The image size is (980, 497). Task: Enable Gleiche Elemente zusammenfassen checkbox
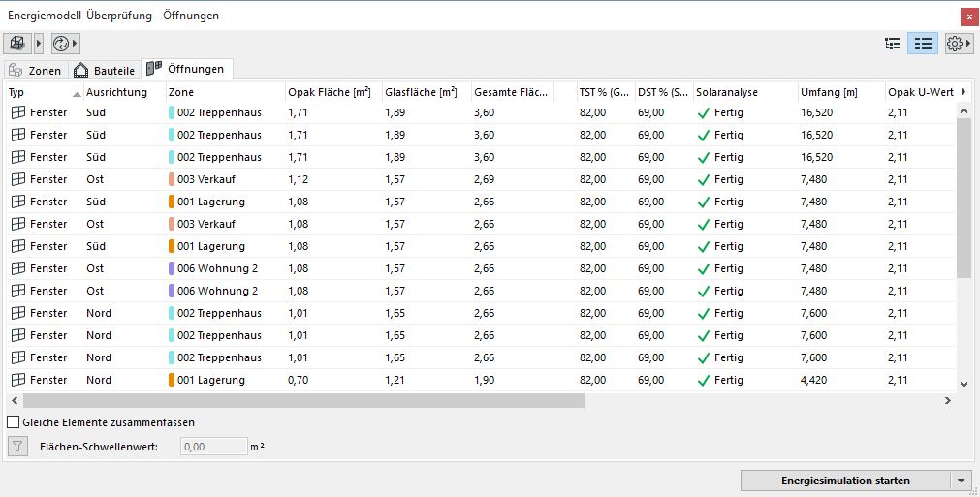[14, 422]
